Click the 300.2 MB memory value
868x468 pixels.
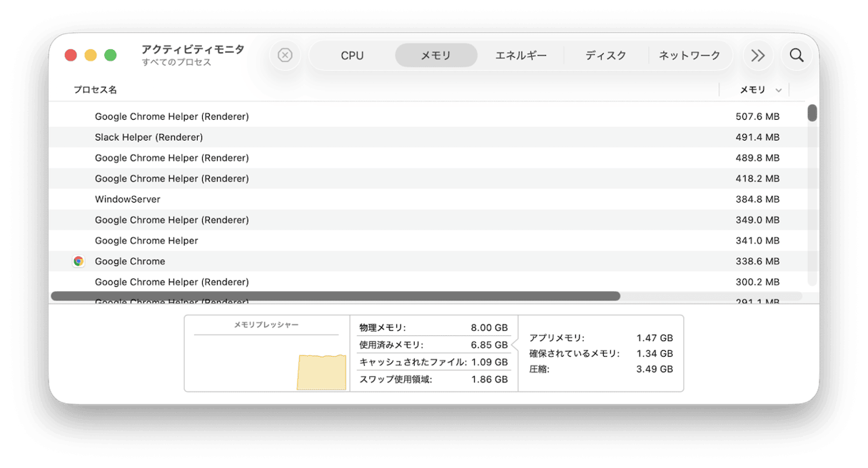click(757, 282)
